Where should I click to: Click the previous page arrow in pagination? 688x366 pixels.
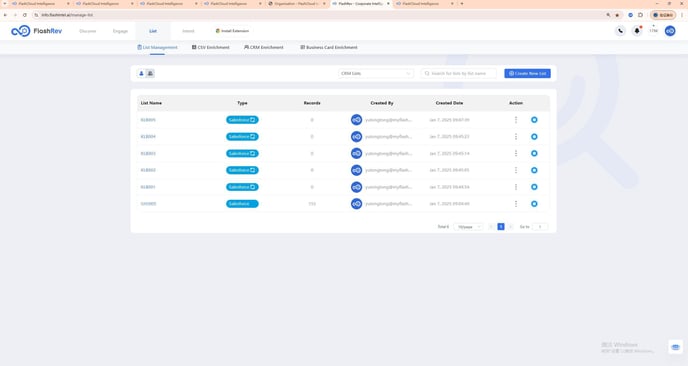(x=491, y=227)
